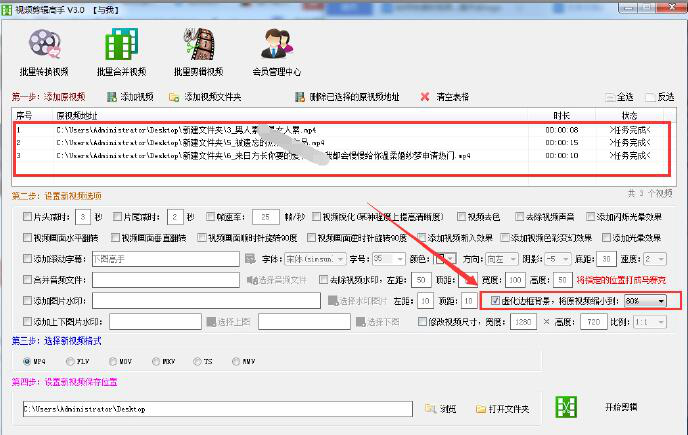The height and width of the screenshot is (435, 688).
Task: Select video row with duration 00:00:08
Action: [342, 130]
